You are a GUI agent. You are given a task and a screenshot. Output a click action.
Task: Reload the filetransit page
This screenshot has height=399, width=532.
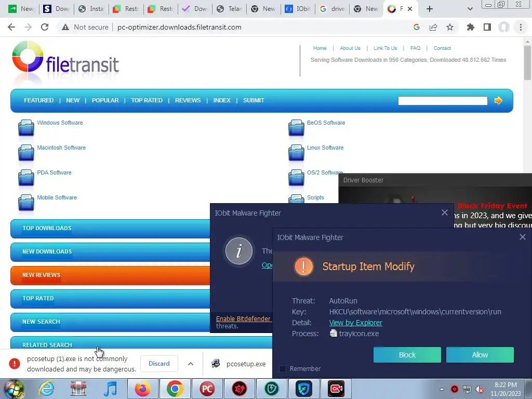(45, 27)
